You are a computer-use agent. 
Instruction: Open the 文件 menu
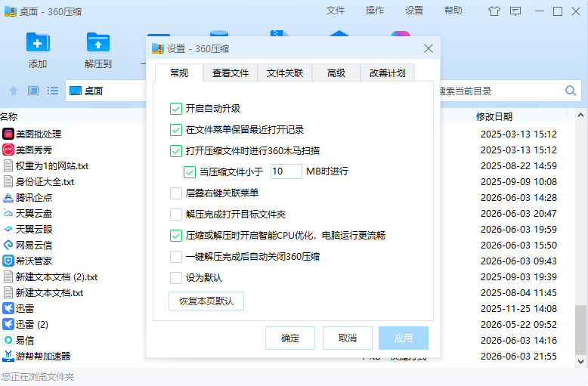(x=336, y=11)
